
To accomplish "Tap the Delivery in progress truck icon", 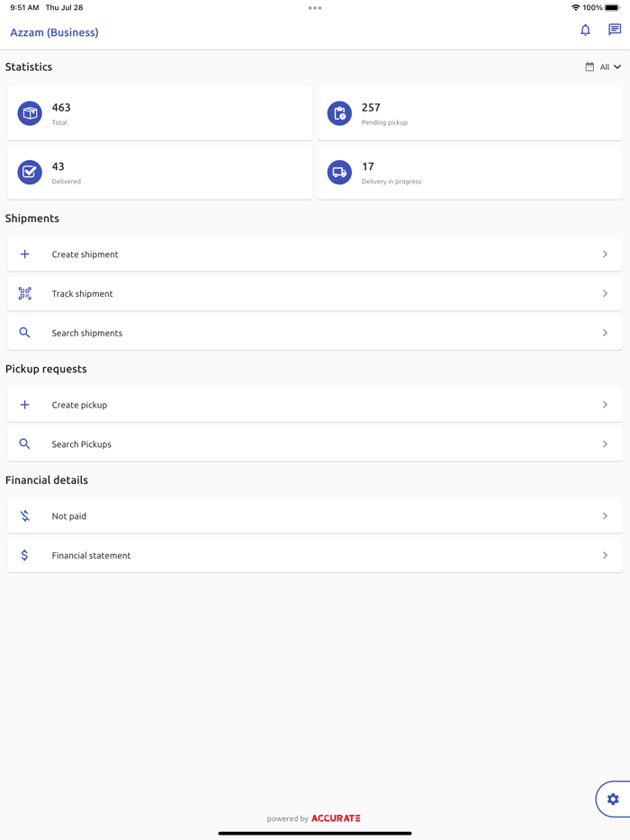I will point(339,172).
